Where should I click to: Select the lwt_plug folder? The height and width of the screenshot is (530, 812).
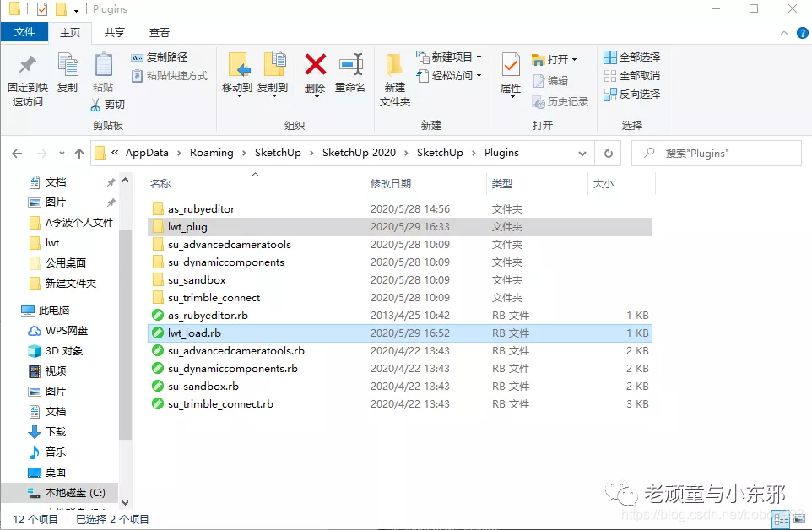400,227
